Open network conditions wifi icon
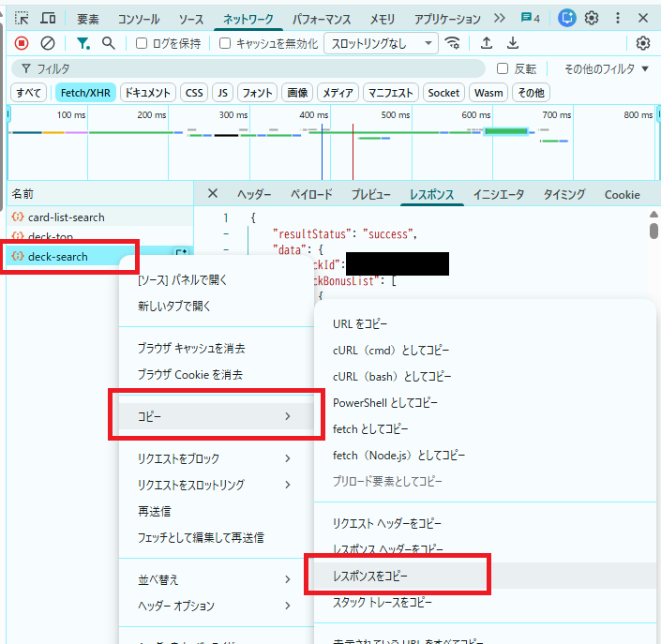 click(453, 43)
